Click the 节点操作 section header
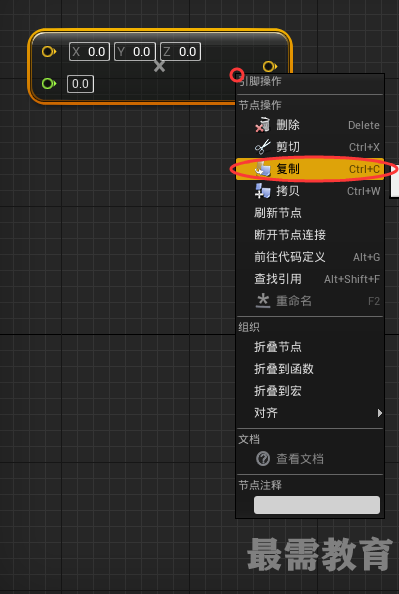Screen dimensions: 399x594 pos(260,105)
